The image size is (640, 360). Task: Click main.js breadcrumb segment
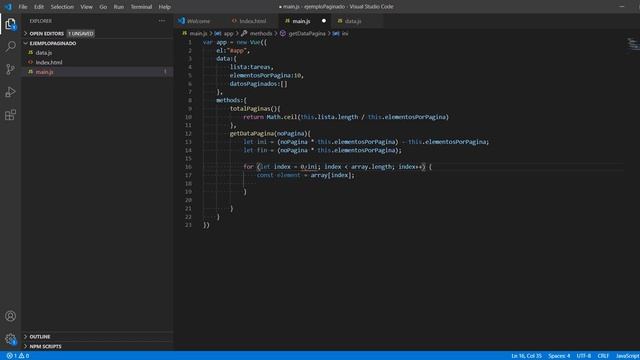[198, 33]
